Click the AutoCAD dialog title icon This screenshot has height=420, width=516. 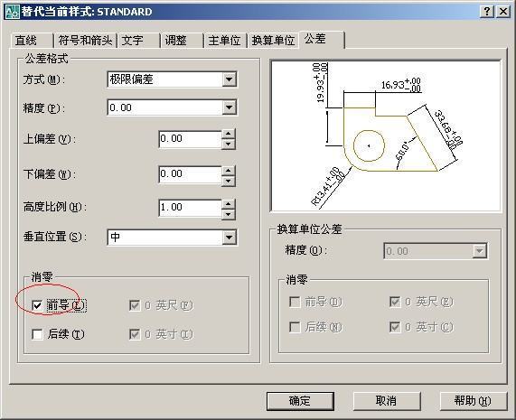point(12,12)
